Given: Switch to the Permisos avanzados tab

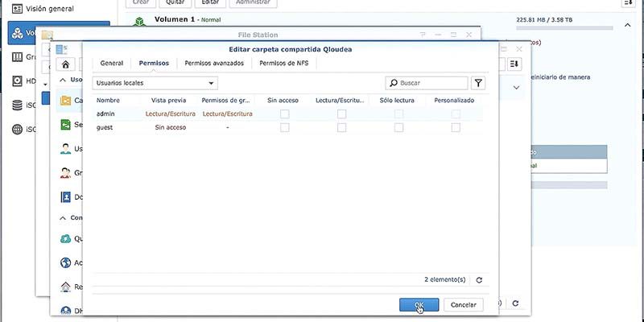Looking at the screenshot, I should [214, 64].
